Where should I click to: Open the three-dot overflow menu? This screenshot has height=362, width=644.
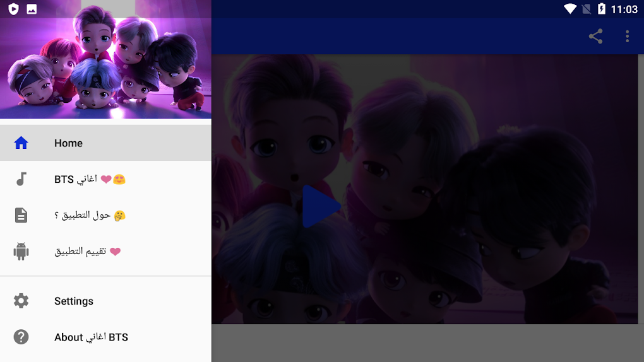pyautogui.click(x=627, y=36)
